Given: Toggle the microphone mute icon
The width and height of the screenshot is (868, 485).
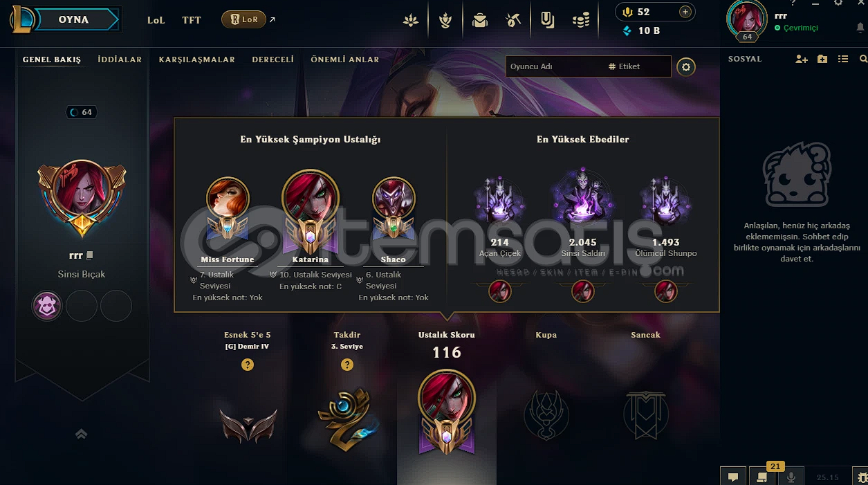Looking at the screenshot, I should 791,477.
